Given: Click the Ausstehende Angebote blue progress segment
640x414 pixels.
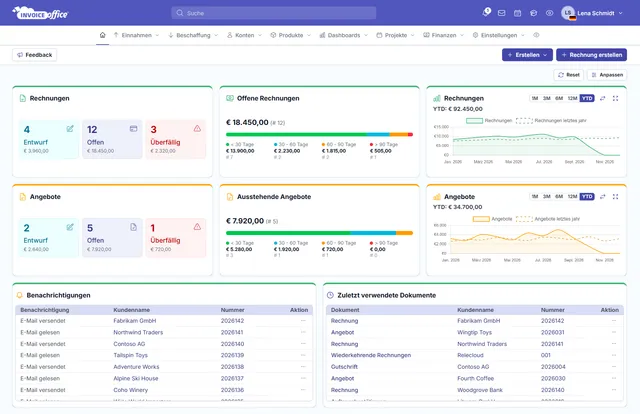Looking at the screenshot, I should click(x=373, y=233).
